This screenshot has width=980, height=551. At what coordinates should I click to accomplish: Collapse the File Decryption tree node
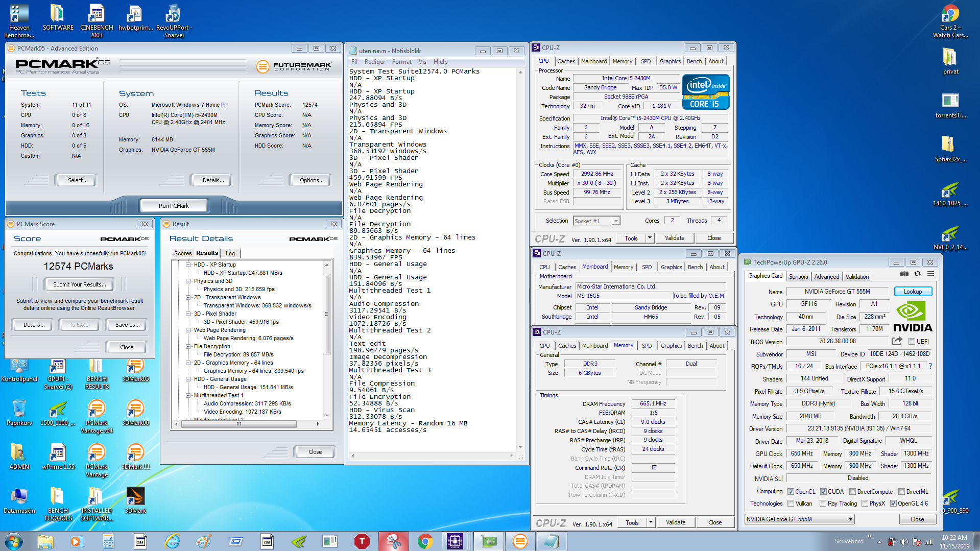click(188, 346)
